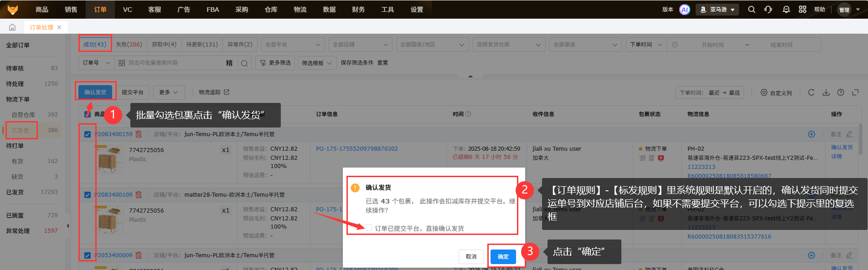This screenshot has width=868, height=270.
Task: Open the 选择发货仓库 dropdown
Action: point(509,45)
